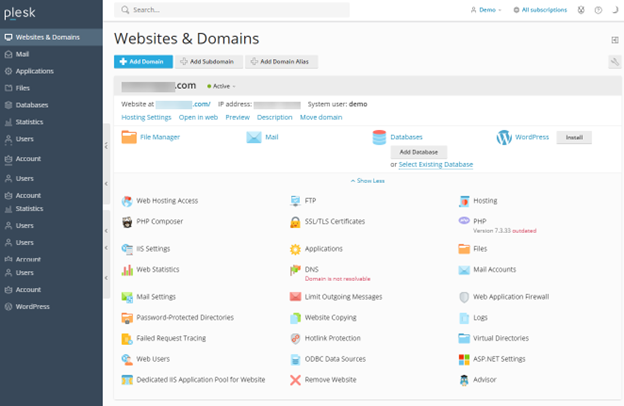Click into the Search field
The width and height of the screenshot is (624, 406).
pyautogui.click(x=235, y=10)
